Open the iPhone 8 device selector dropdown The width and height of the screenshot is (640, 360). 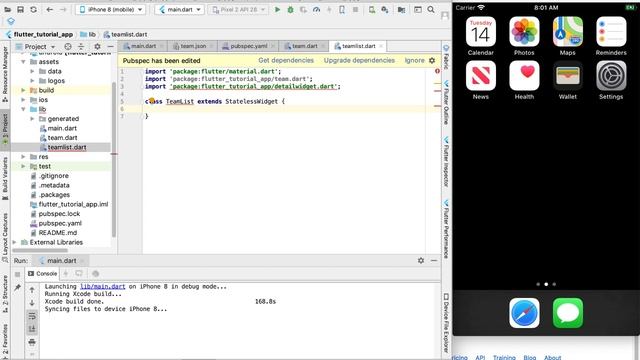pyautogui.click(x=111, y=9)
